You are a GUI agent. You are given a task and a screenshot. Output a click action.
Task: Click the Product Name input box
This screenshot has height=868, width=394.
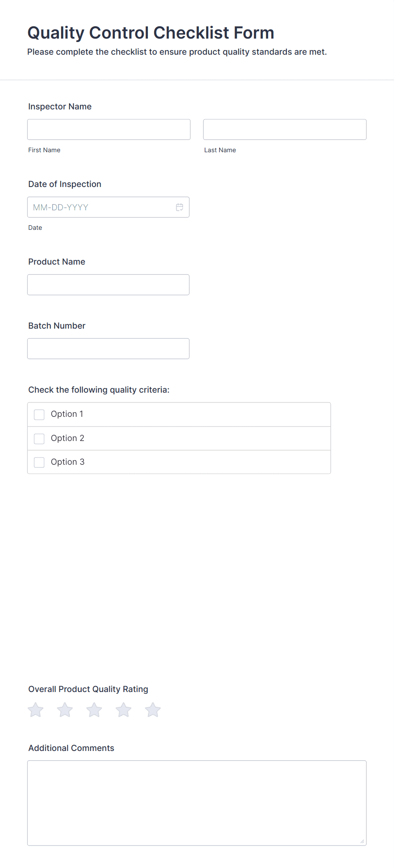pos(108,285)
